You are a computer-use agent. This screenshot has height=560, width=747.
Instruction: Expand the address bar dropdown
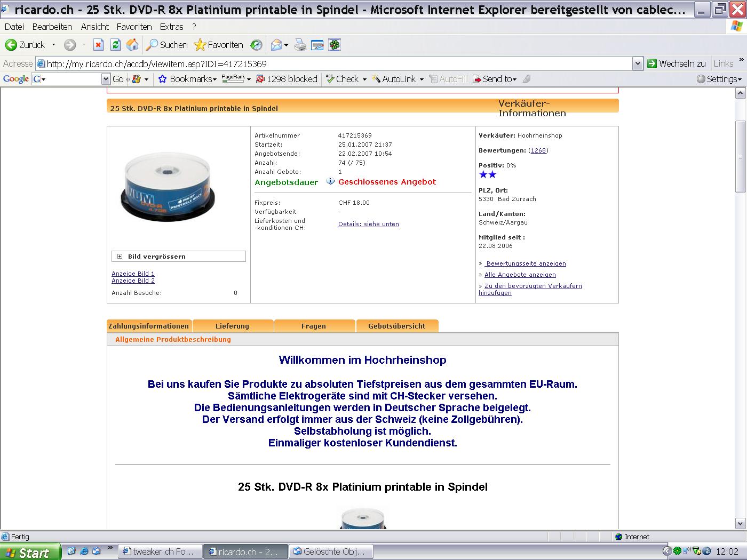pyautogui.click(x=638, y=64)
